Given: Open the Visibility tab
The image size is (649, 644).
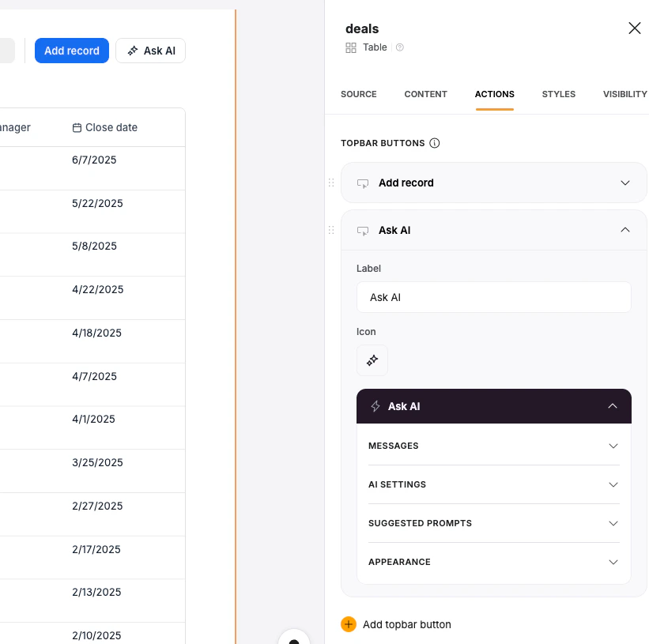Looking at the screenshot, I should pos(624,94).
